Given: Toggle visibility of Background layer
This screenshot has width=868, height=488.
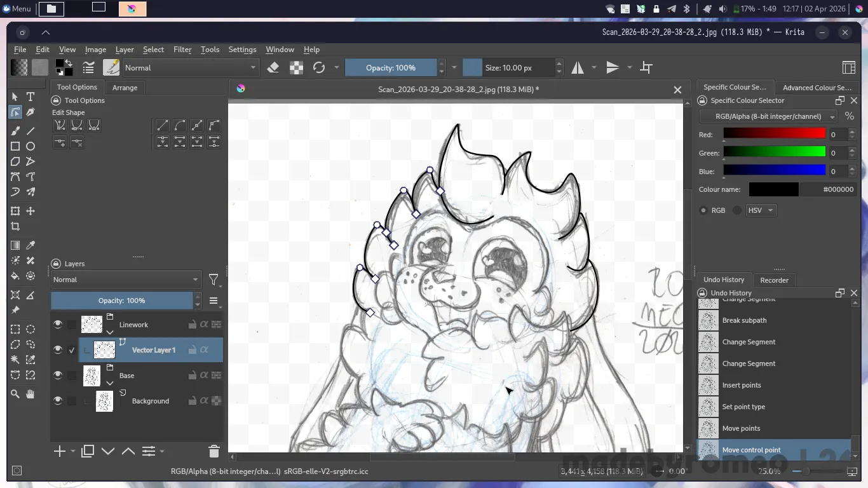Looking at the screenshot, I should tap(58, 401).
